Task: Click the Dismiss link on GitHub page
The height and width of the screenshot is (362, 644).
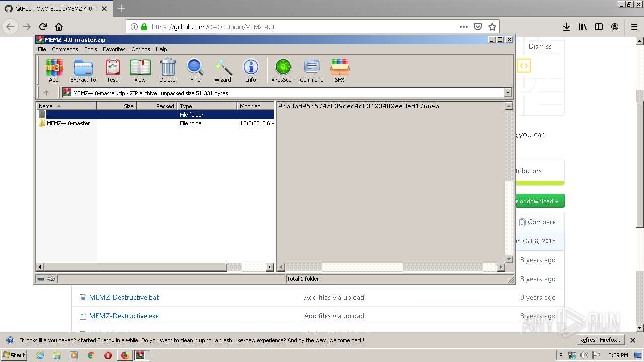Action: pos(540,46)
